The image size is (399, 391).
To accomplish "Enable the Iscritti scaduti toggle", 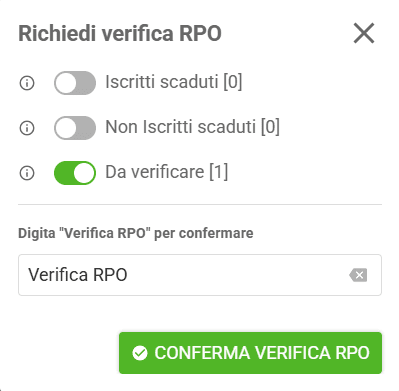I will point(75,83).
